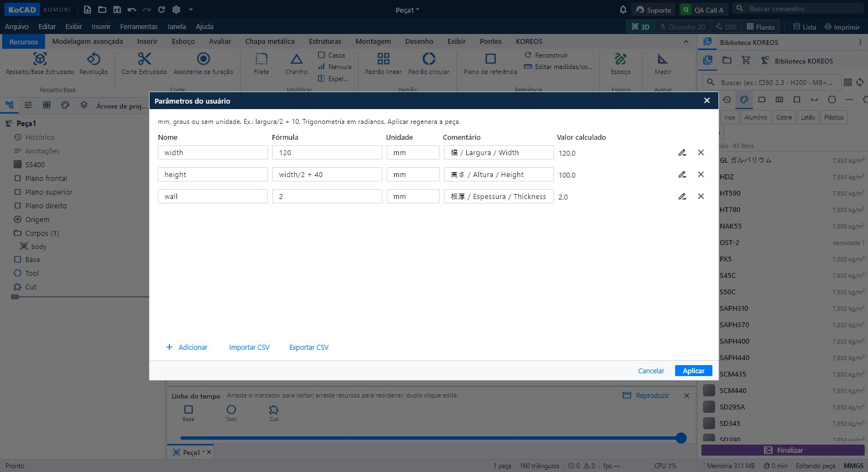
Task: Delete the height parameter row
Action: coord(701,174)
